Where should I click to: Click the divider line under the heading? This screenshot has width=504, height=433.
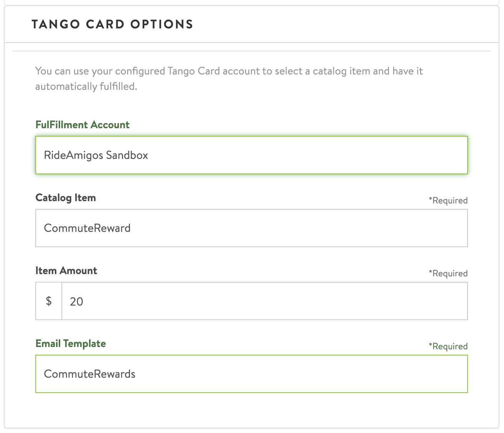251,51
